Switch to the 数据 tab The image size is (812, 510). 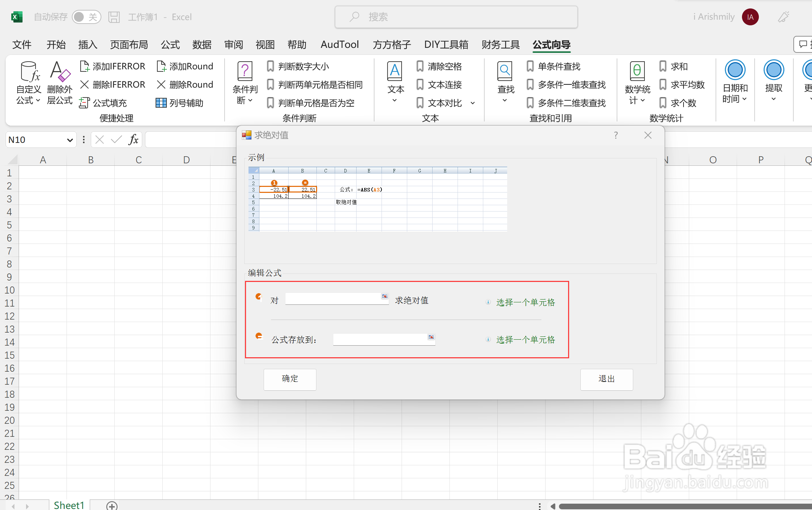[202, 45]
